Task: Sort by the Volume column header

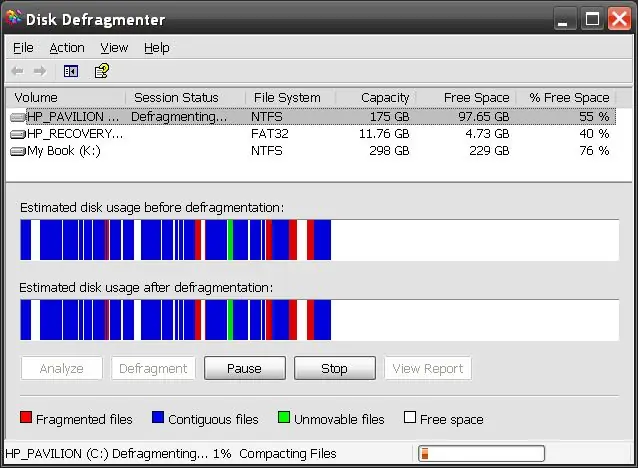Action: [66, 98]
